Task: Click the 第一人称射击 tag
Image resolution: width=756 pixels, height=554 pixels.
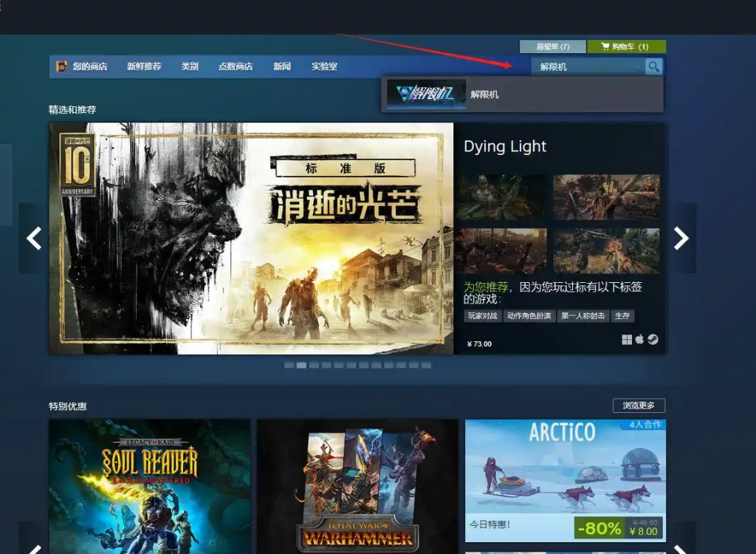Action: [x=583, y=316]
